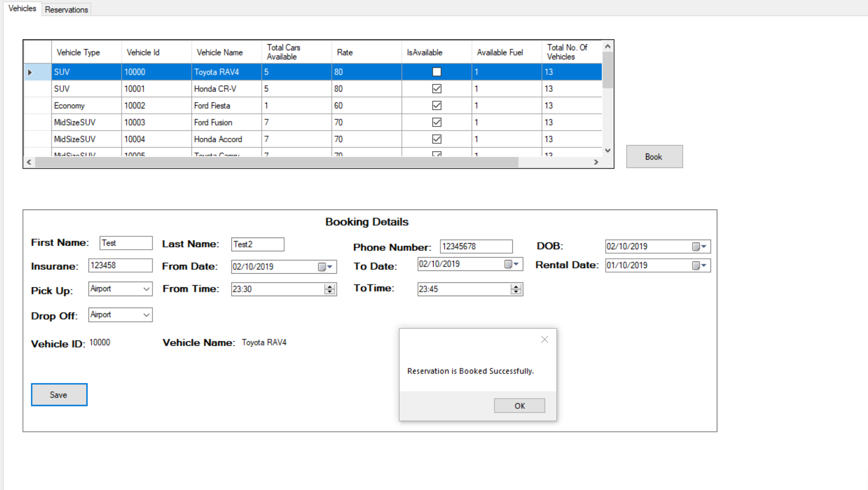The height and width of the screenshot is (490, 868).
Task: Click scroll right arrow in vehicle grid
Action: coord(596,162)
